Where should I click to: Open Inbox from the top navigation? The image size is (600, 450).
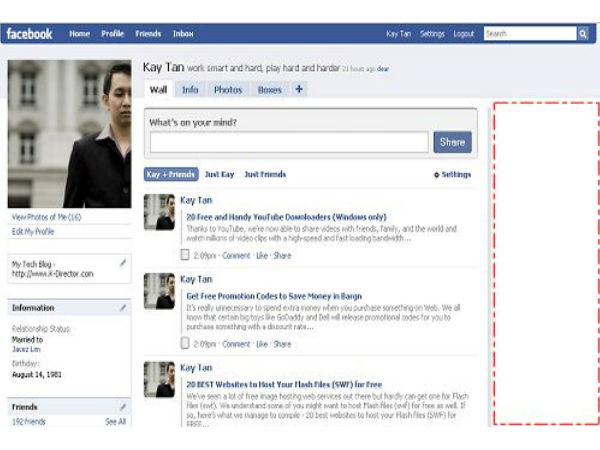[183, 34]
